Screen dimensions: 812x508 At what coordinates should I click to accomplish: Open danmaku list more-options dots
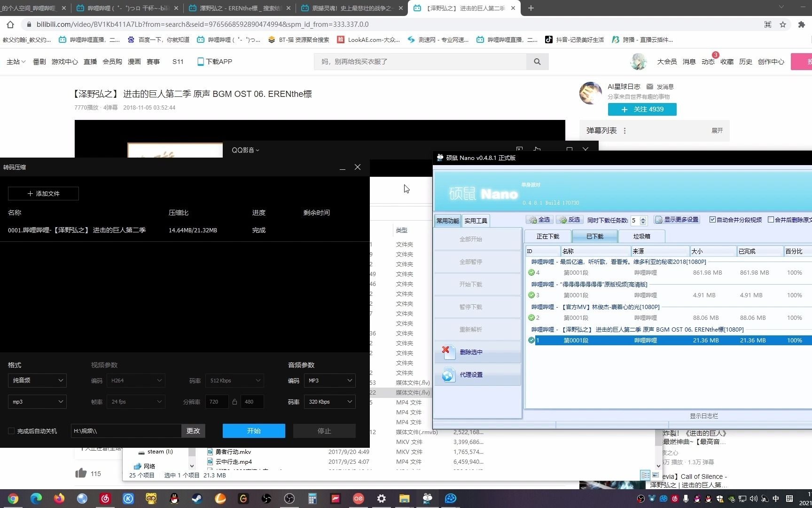pyautogui.click(x=625, y=131)
